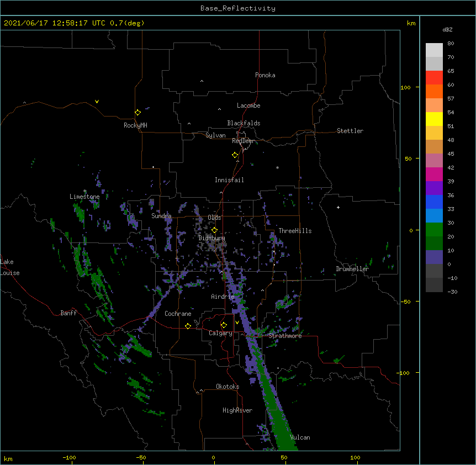Viewport: 476px width, 465px height.
Task: Click the yellow V marker northwest of RockyMH
Action: [x=97, y=102]
